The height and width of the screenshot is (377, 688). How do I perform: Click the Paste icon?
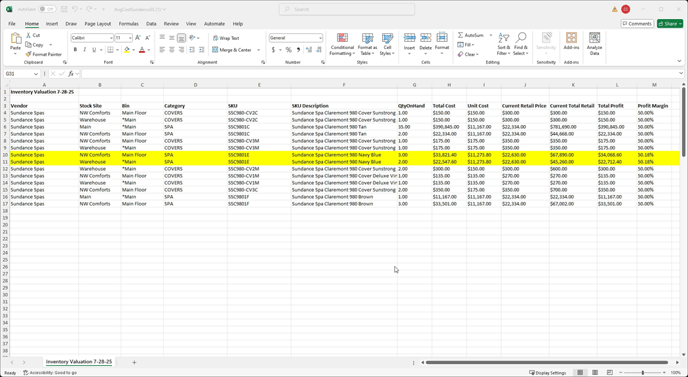[16, 39]
